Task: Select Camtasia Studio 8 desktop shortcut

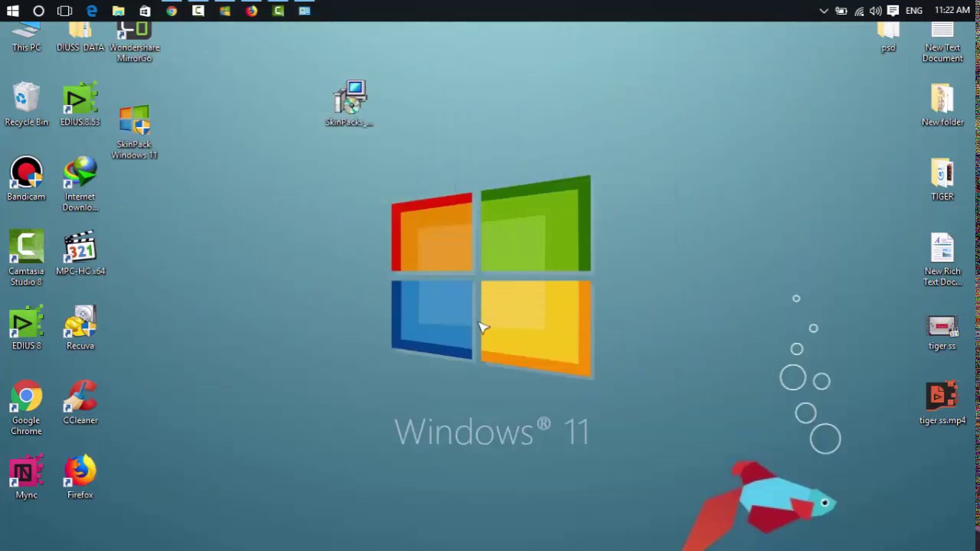Action: coord(26,259)
